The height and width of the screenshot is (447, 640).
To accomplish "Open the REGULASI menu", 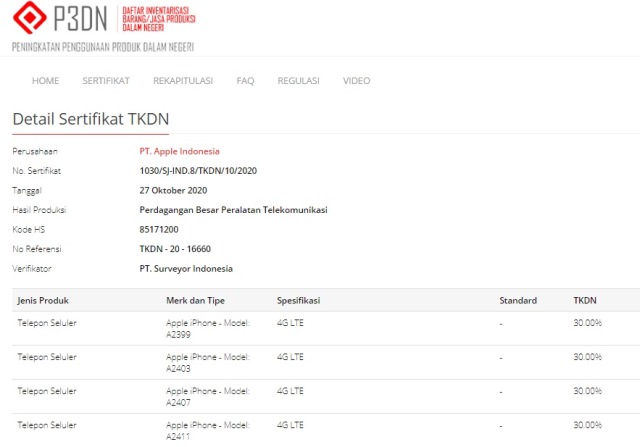I will [298, 81].
